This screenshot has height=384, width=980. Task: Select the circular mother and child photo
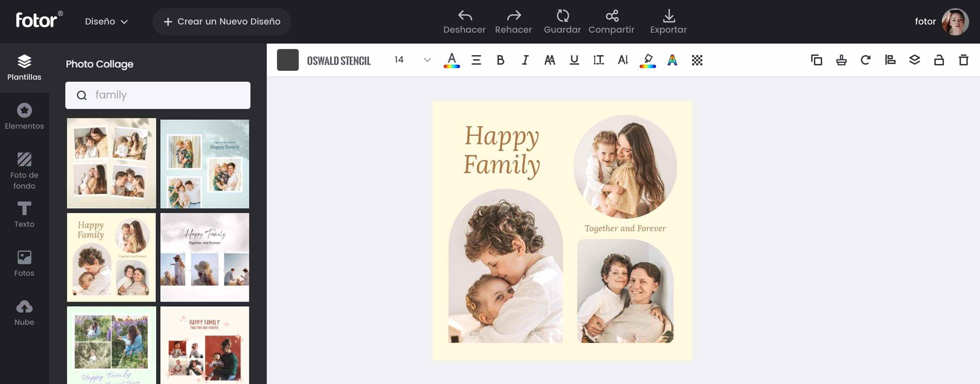[625, 167]
